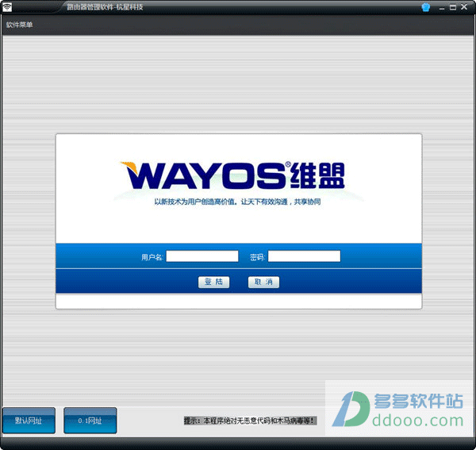Focus the 密码 password field
The image size is (476, 450).
click(304, 256)
